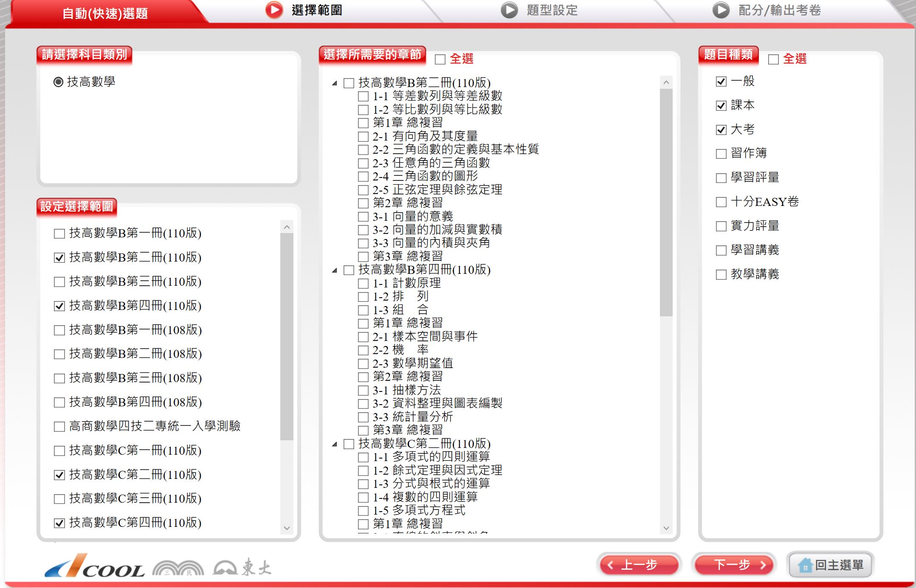Check 技高數學B第一冊(110版) checkbox

tap(59, 234)
